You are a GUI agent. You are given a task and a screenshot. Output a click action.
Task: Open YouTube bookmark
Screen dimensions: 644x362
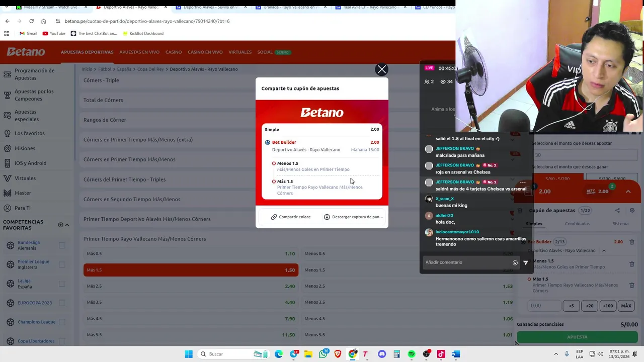(x=54, y=34)
